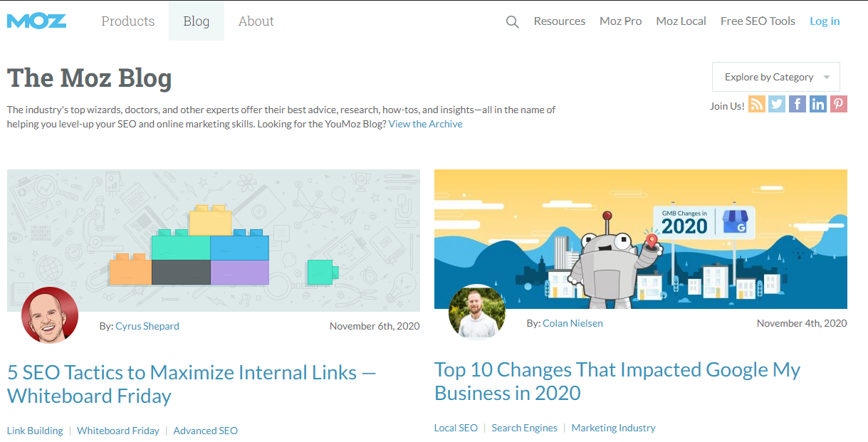Open Moz Pro link

[x=621, y=21]
